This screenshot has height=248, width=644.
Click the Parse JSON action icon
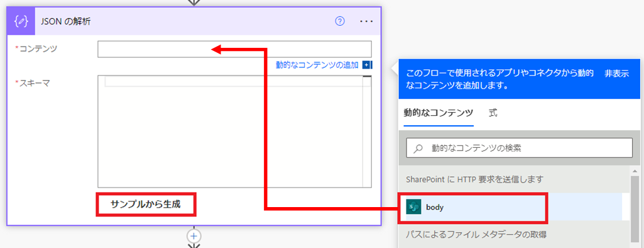(x=21, y=21)
